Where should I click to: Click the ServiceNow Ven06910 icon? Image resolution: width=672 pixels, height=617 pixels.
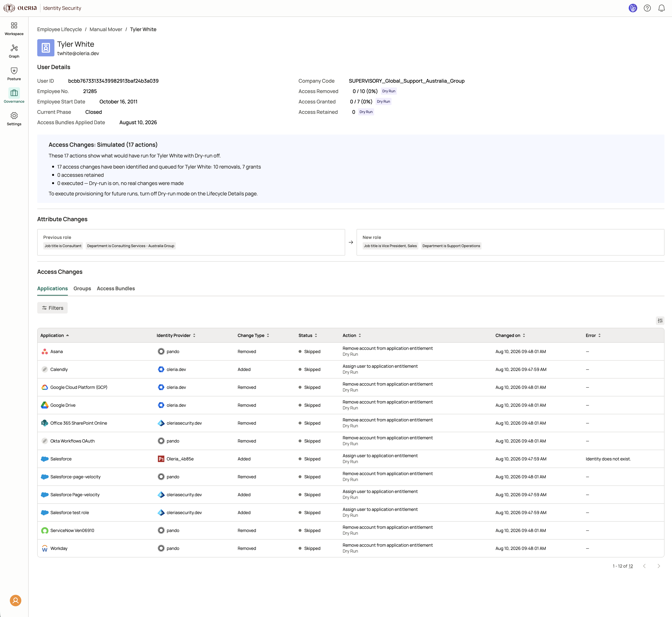coord(45,530)
